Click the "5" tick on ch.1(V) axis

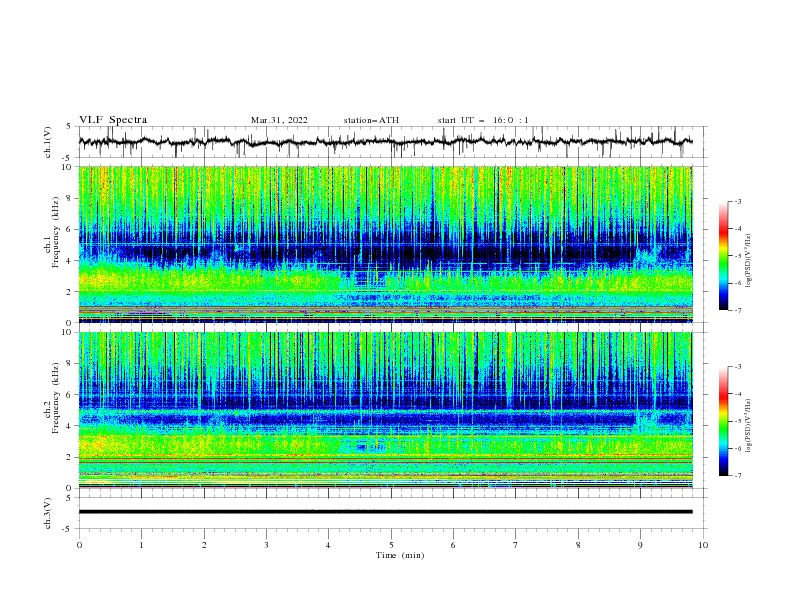[69, 127]
